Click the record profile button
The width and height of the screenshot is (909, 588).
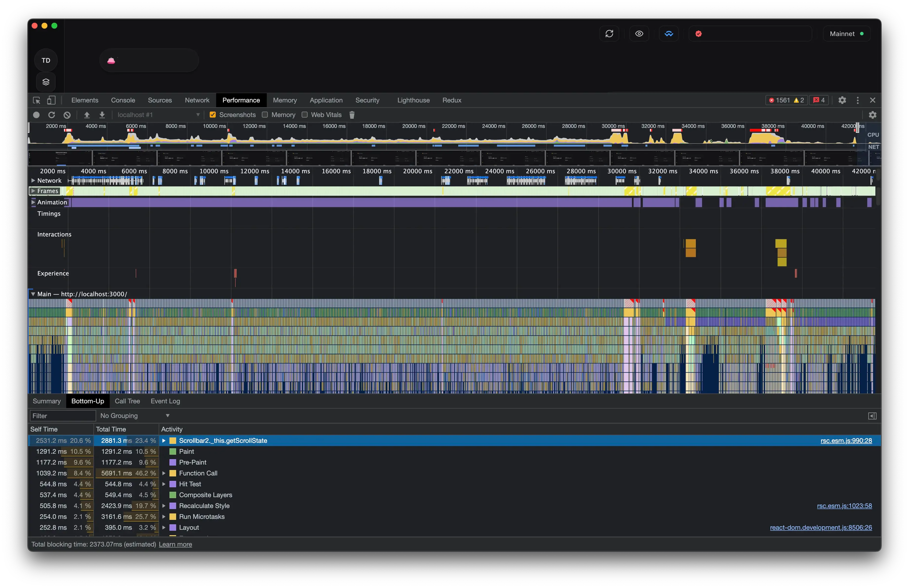36,115
